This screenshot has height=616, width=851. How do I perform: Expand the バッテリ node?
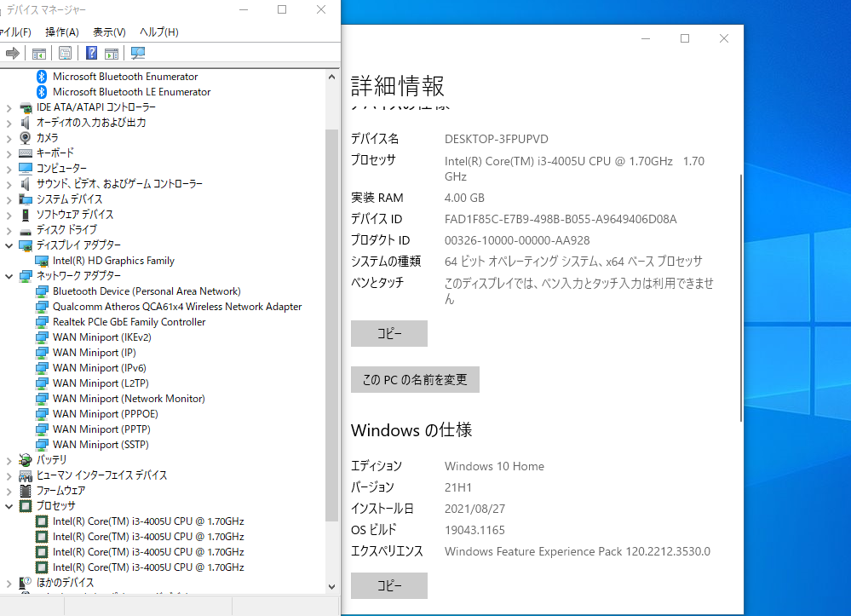click(x=9, y=461)
